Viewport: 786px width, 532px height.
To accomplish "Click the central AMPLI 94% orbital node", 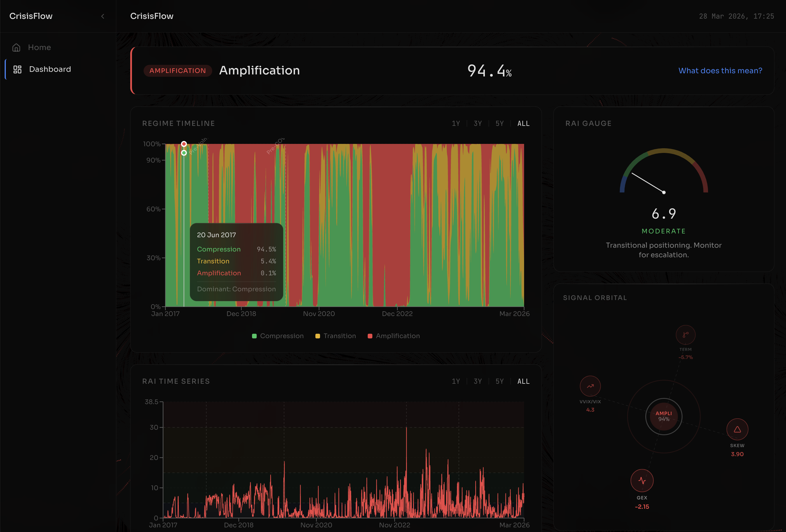I will pos(664,416).
